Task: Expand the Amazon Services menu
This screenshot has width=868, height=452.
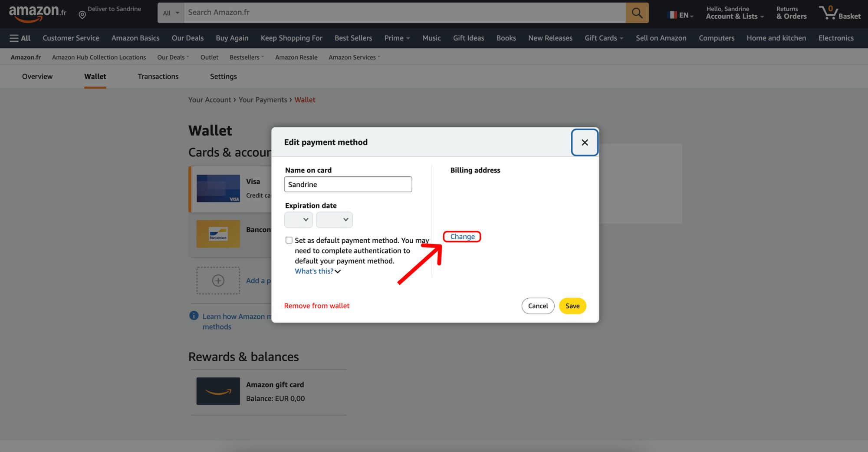Action: point(354,57)
